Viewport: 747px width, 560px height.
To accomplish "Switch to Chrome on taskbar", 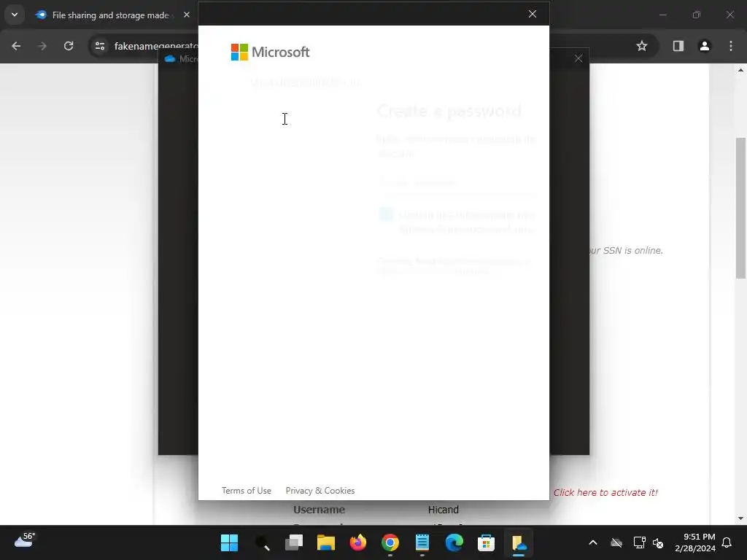I will 390,542.
